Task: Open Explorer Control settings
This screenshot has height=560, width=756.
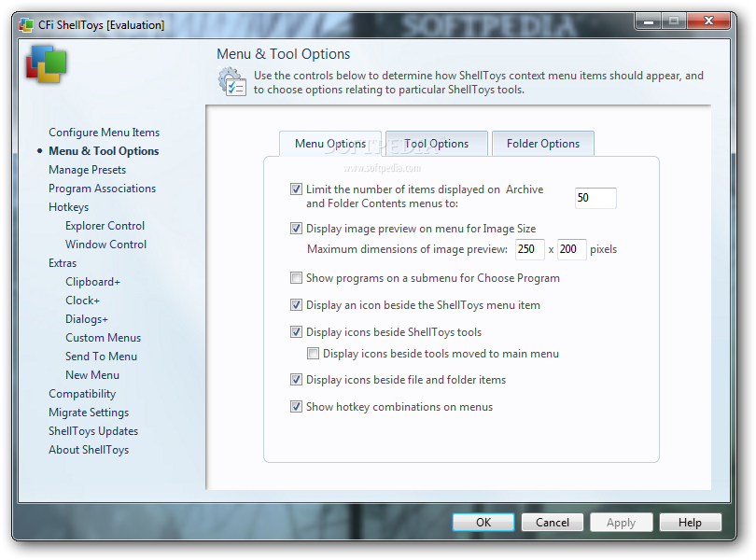Action: (105, 226)
